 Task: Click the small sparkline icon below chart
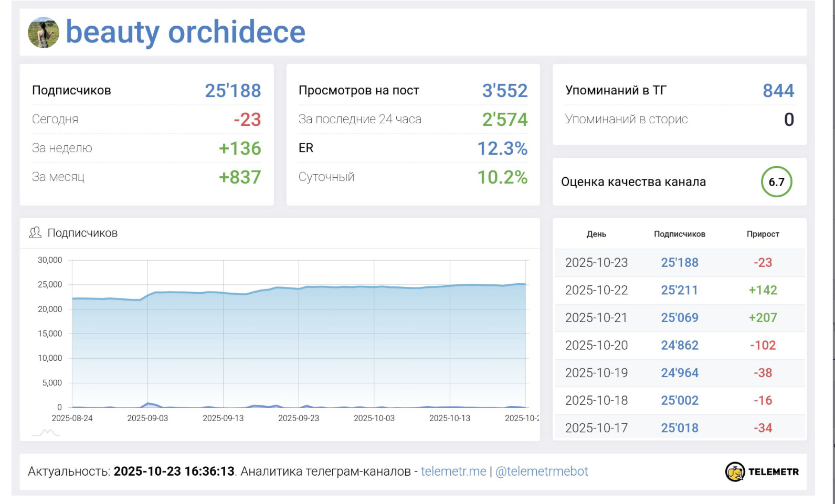(x=46, y=433)
